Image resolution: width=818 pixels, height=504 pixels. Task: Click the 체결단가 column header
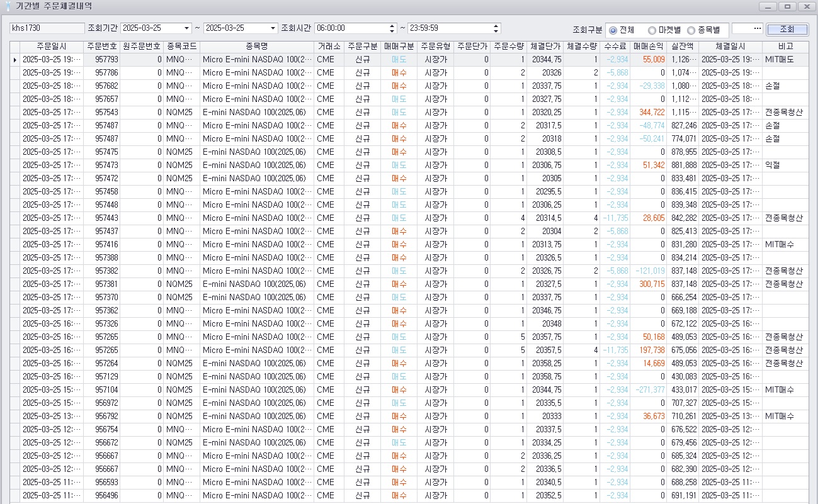[545, 47]
